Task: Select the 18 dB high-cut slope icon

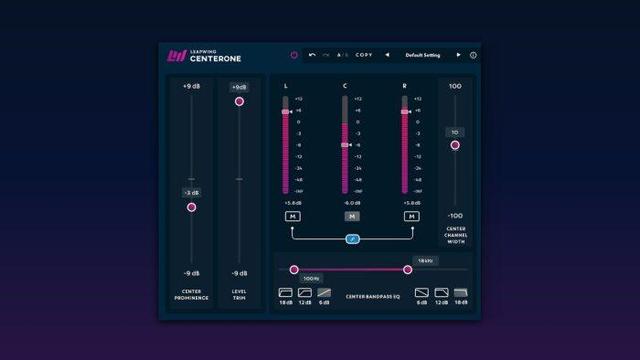Action: pos(461,293)
